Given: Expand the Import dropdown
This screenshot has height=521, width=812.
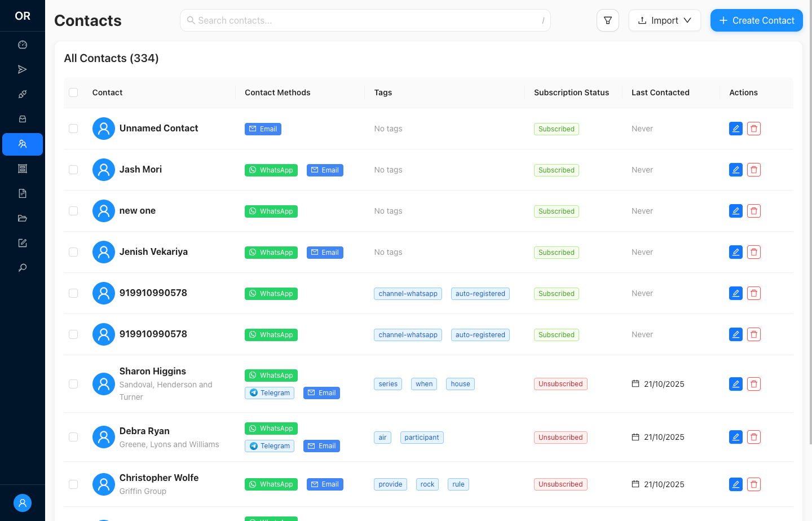Looking at the screenshot, I should (x=665, y=20).
